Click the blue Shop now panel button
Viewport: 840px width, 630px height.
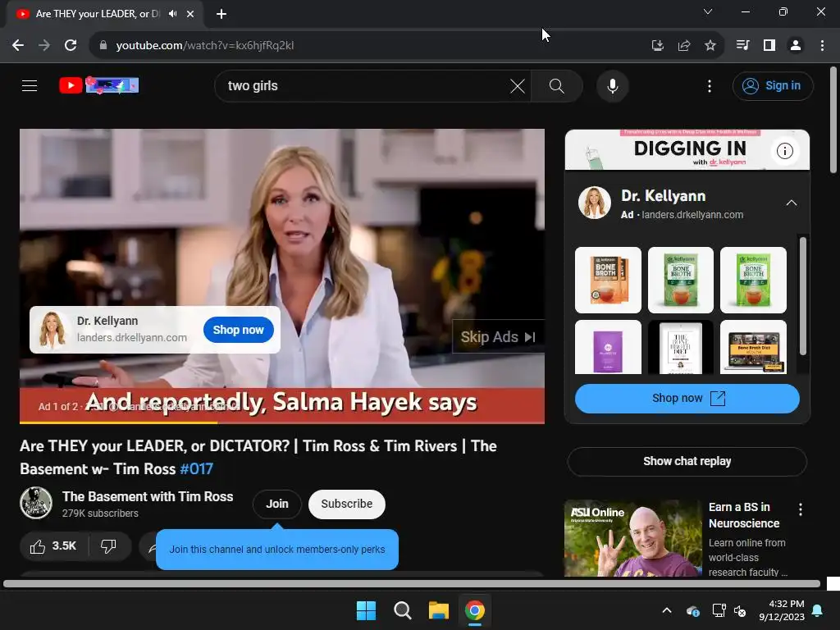point(687,399)
